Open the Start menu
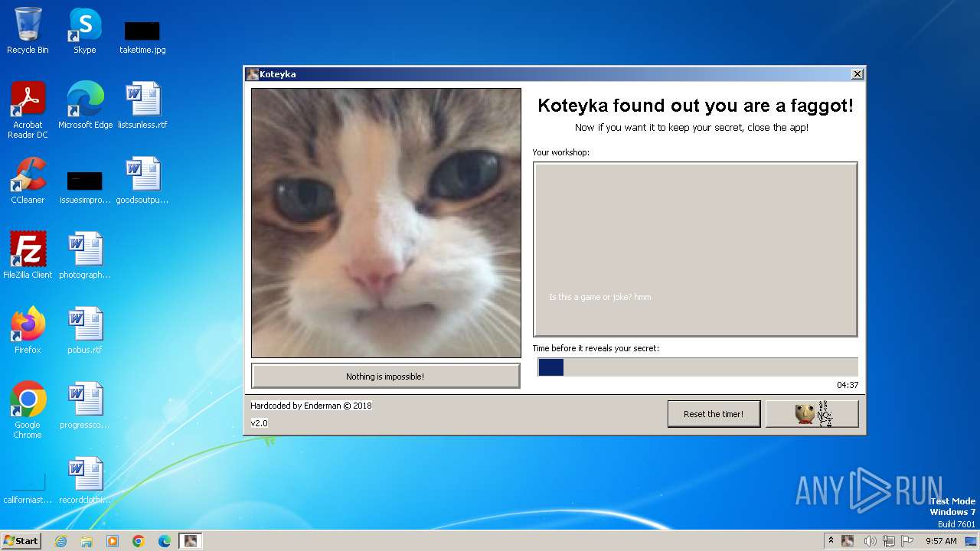 (x=21, y=541)
